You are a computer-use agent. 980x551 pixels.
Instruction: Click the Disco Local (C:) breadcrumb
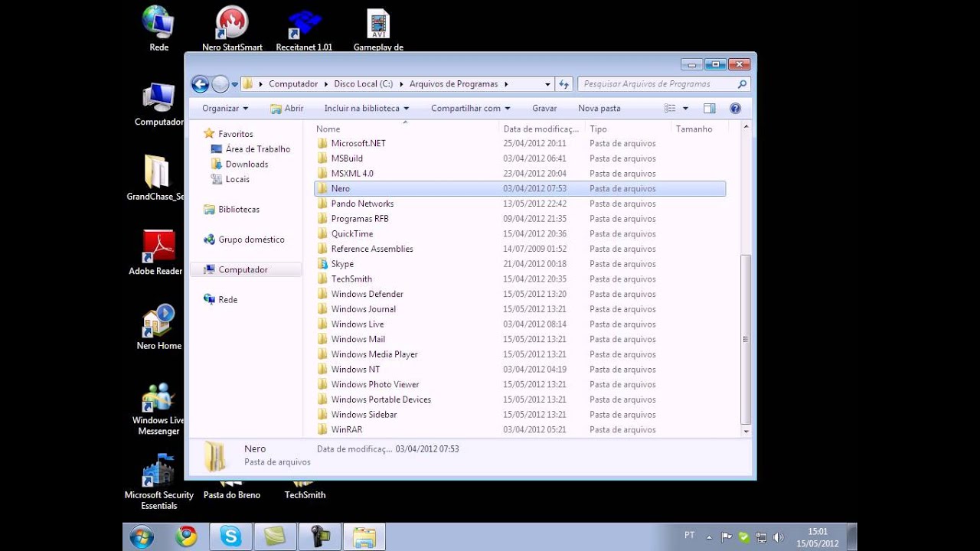coord(363,84)
